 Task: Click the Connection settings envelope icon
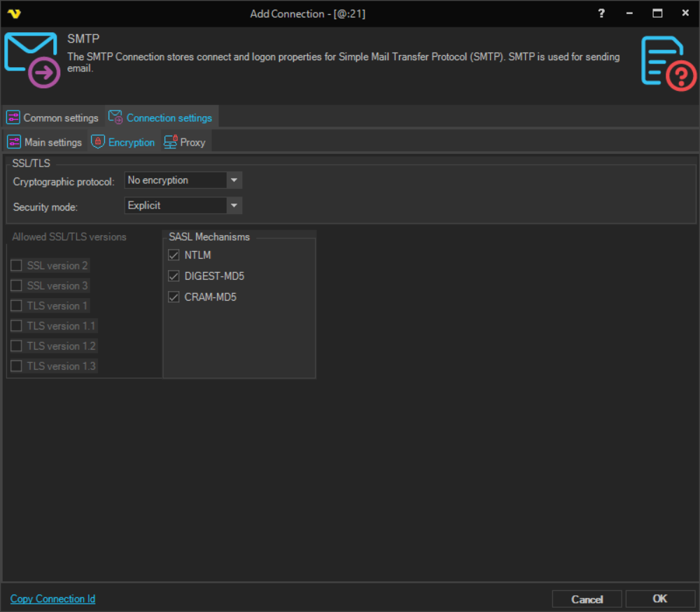click(115, 118)
